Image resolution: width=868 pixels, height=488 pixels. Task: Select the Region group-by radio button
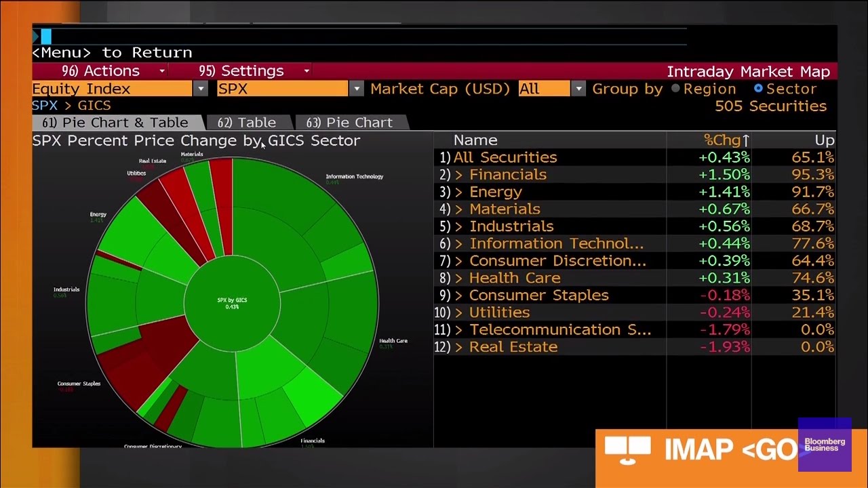pos(675,89)
